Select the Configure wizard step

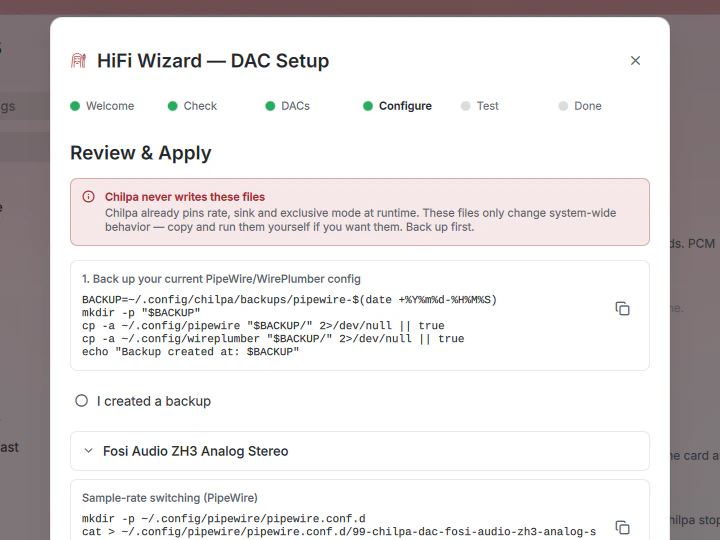pyautogui.click(x=405, y=106)
